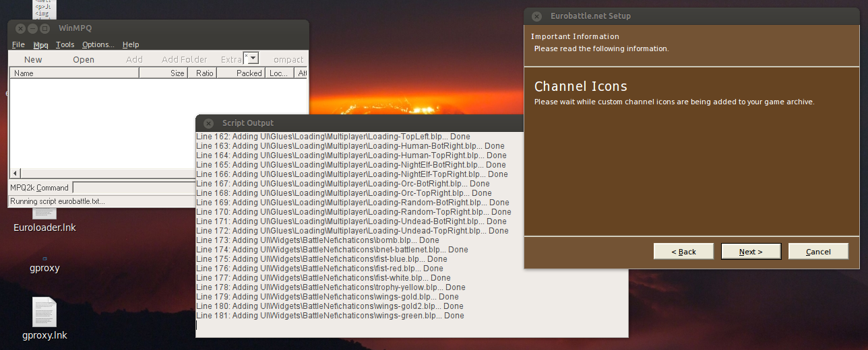The image size is (868, 350).
Task: Sort by the Loc... column header
Action: click(280, 73)
